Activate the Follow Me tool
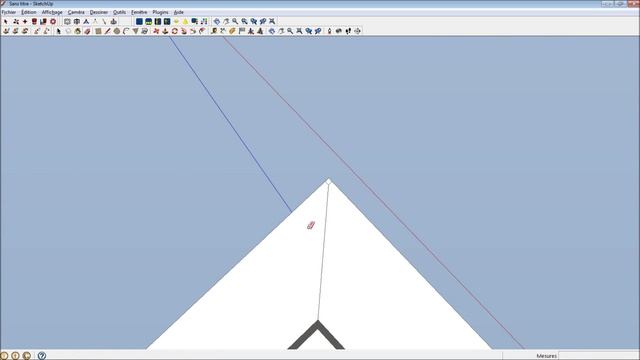 pyautogui.click(x=184, y=31)
